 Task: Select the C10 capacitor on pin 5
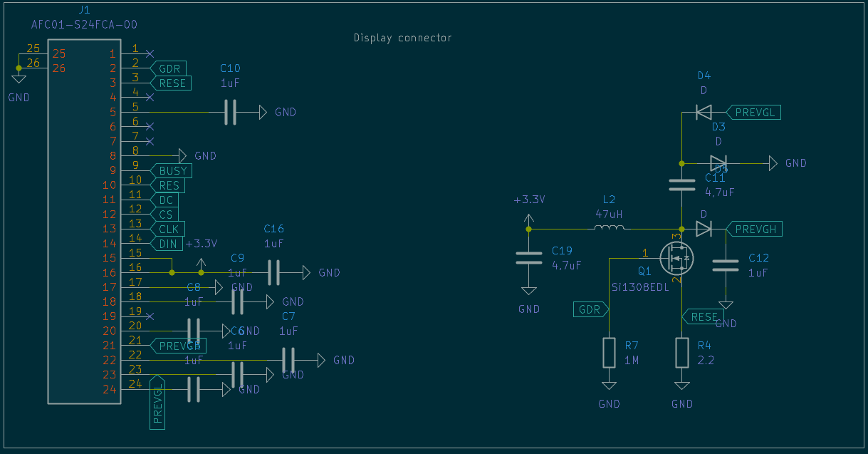230,112
